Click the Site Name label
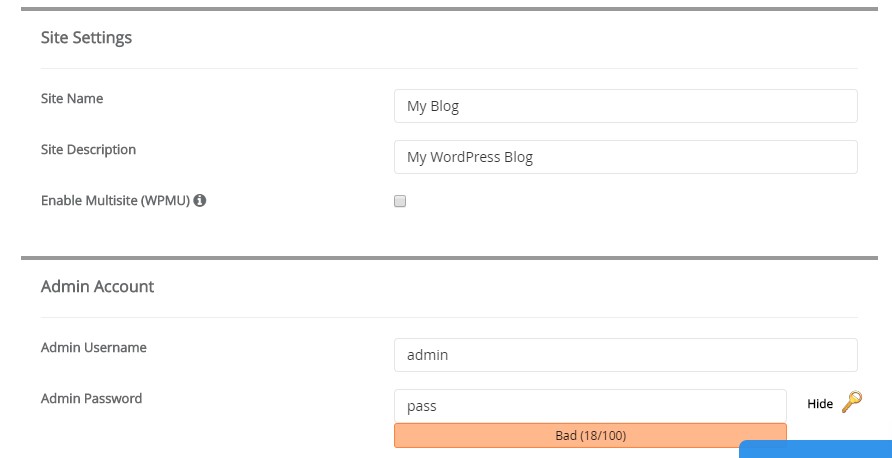892x458 pixels. point(72,98)
